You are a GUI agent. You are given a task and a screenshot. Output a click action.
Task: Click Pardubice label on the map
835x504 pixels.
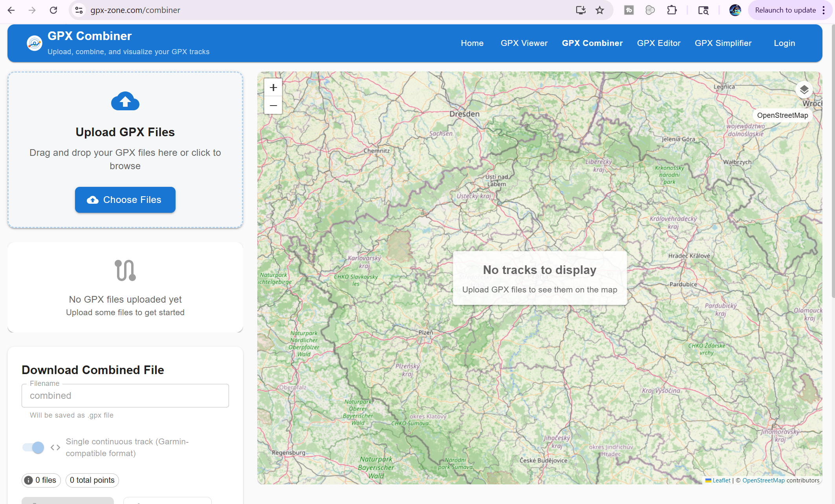pos(683,284)
